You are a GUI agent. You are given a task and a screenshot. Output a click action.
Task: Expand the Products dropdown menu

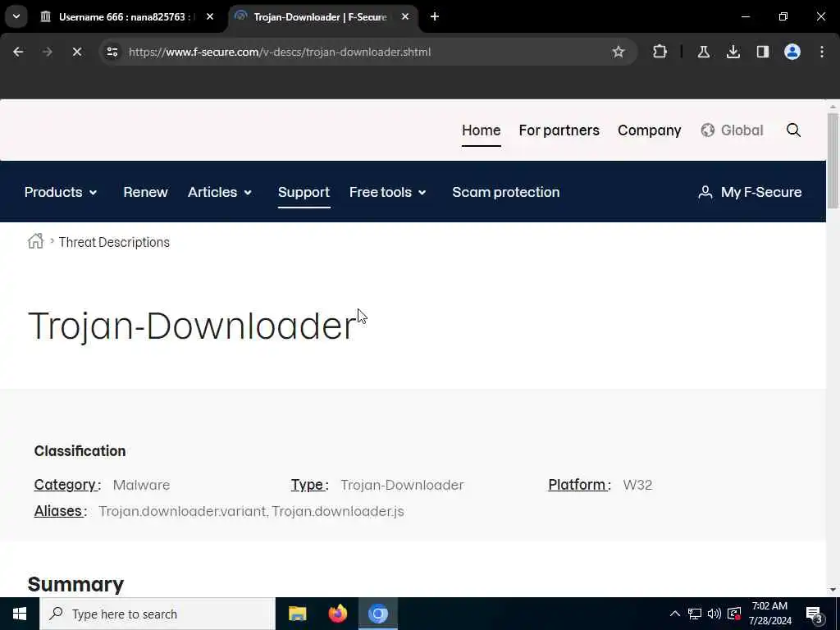[x=61, y=192]
